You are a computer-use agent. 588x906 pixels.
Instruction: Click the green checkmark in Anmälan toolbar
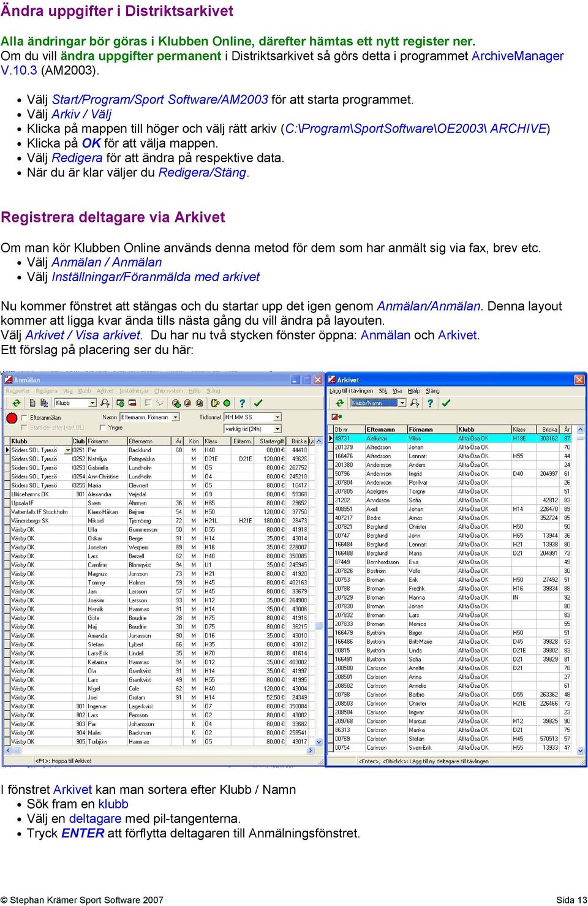tap(258, 403)
